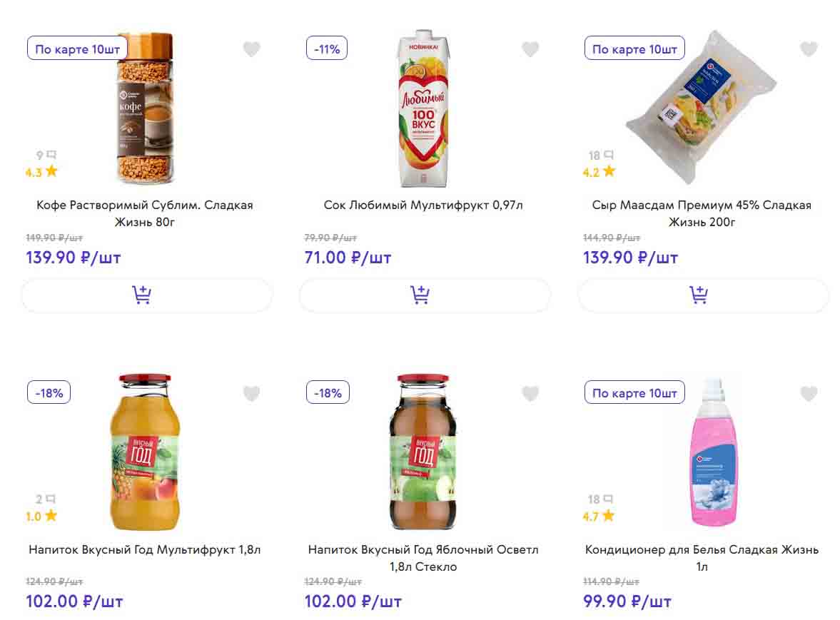Toggle heart on Вкусный Год Мультифрукт drink
Viewport: 840px width, 620px height.
tap(252, 393)
